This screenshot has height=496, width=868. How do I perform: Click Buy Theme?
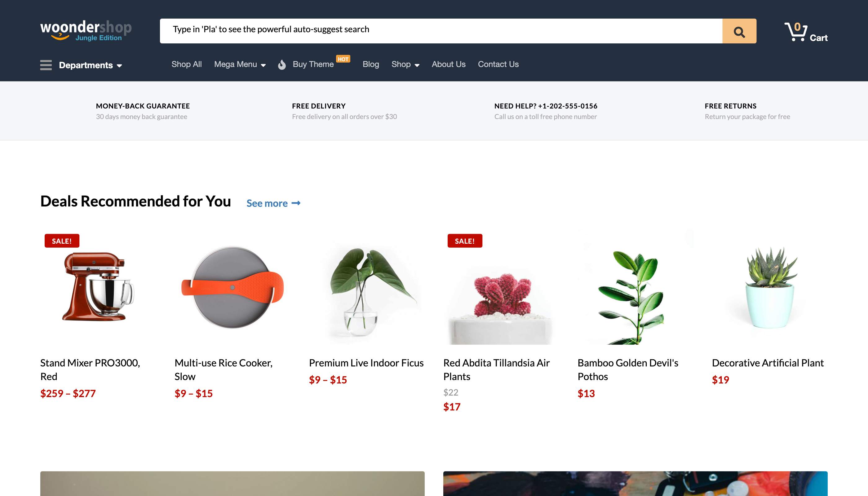tap(313, 64)
